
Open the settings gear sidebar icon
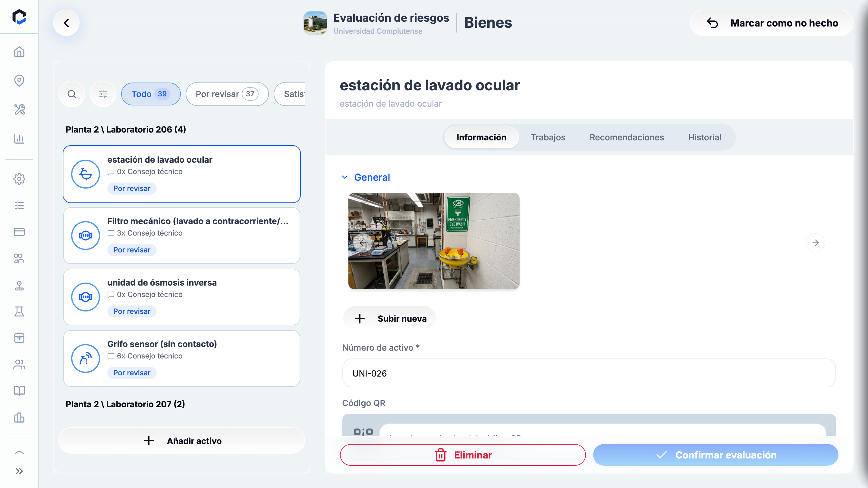click(x=19, y=179)
